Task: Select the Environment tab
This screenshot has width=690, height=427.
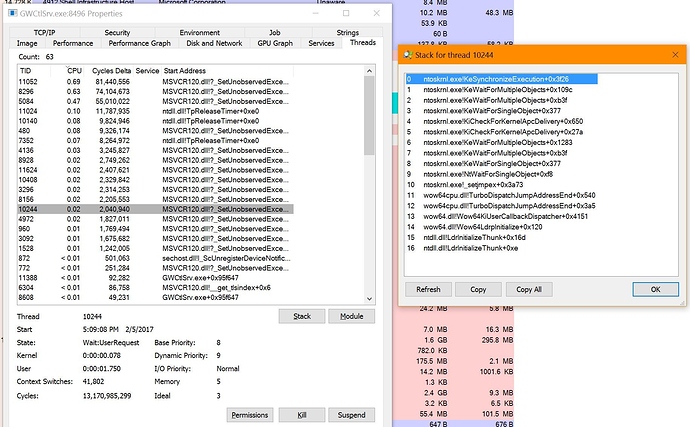Action: pyautogui.click(x=199, y=32)
